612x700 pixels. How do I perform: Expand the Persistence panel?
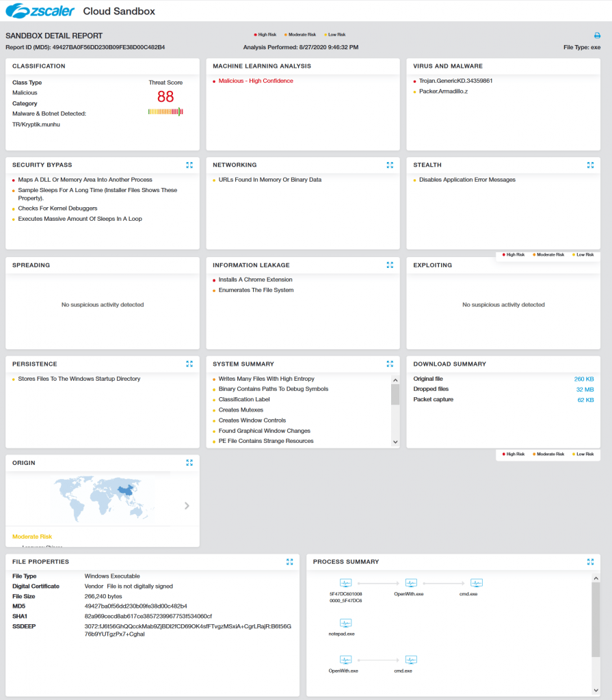point(189,364)
